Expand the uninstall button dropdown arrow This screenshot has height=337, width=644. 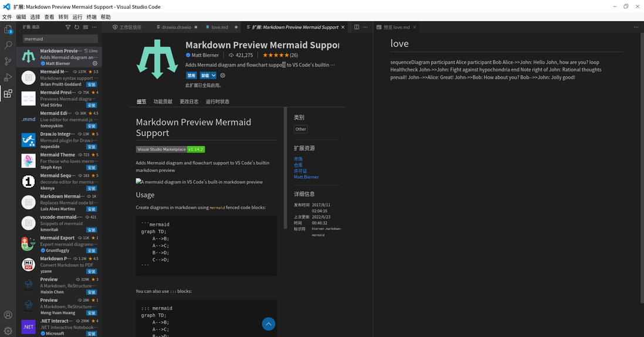click(x=213, y=76)
